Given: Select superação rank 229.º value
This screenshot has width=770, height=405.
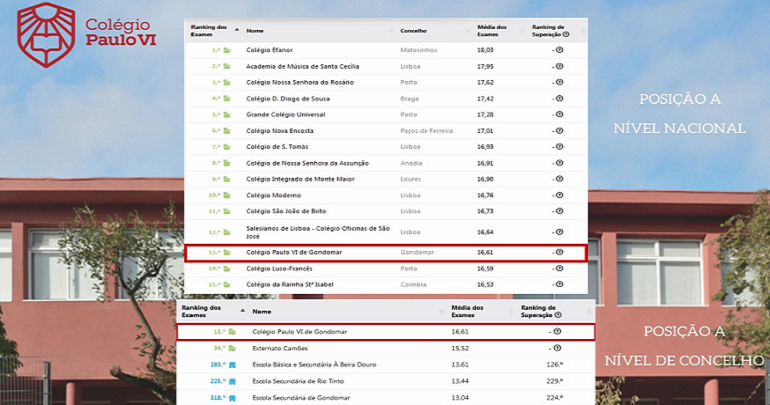Looking at the screenshot, I should pos(554,381).
